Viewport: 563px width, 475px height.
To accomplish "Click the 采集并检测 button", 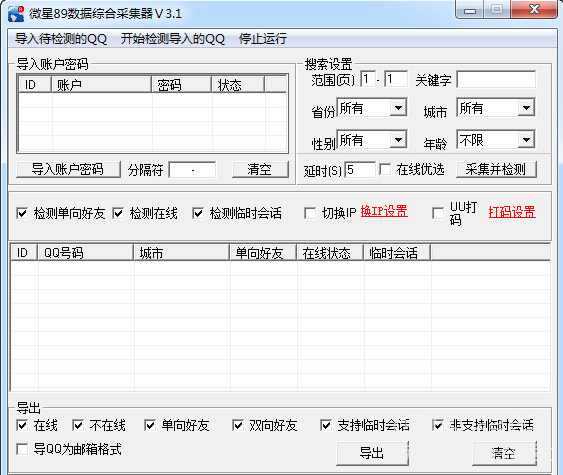I will [496, 169].
